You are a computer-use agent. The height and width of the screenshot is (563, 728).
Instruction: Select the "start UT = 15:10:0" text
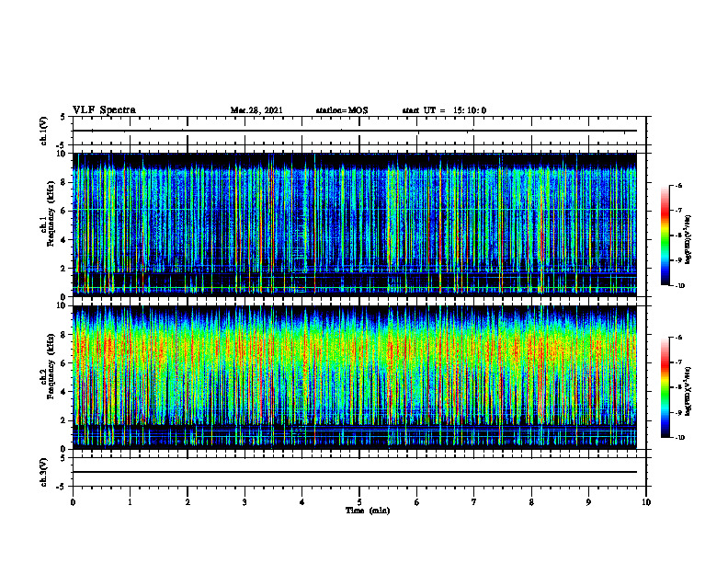pyautogui.click(x=444, y=110)
